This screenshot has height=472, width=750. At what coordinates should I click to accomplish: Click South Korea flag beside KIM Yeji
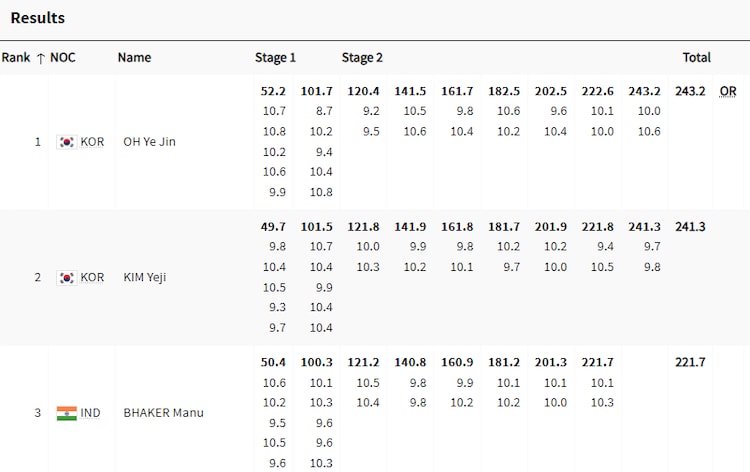point(67,277)
